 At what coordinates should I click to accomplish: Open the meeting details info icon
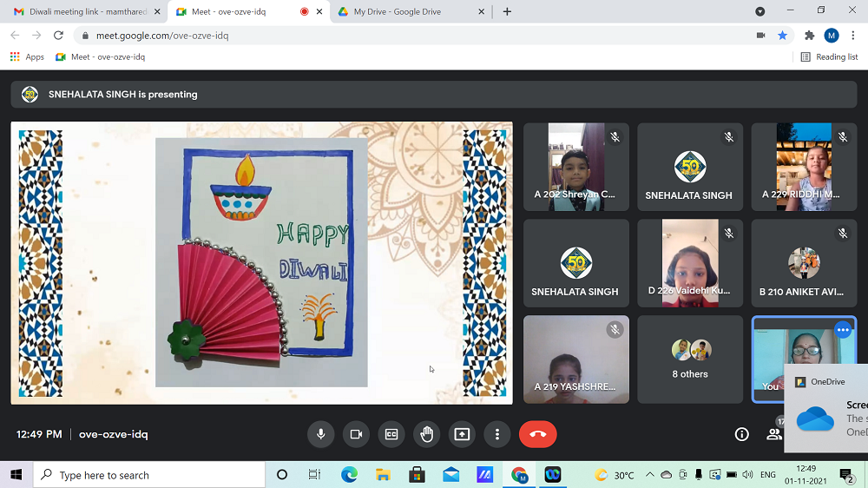(741, 434)
